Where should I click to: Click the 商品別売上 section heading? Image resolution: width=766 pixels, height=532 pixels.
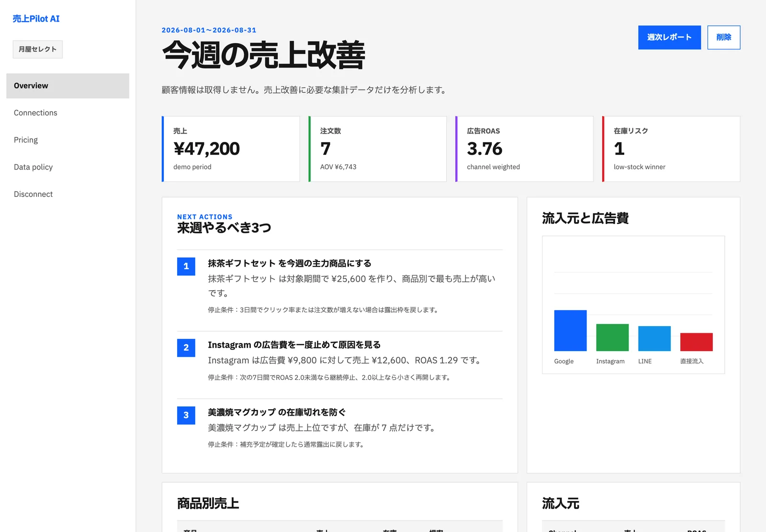(208, 503)
